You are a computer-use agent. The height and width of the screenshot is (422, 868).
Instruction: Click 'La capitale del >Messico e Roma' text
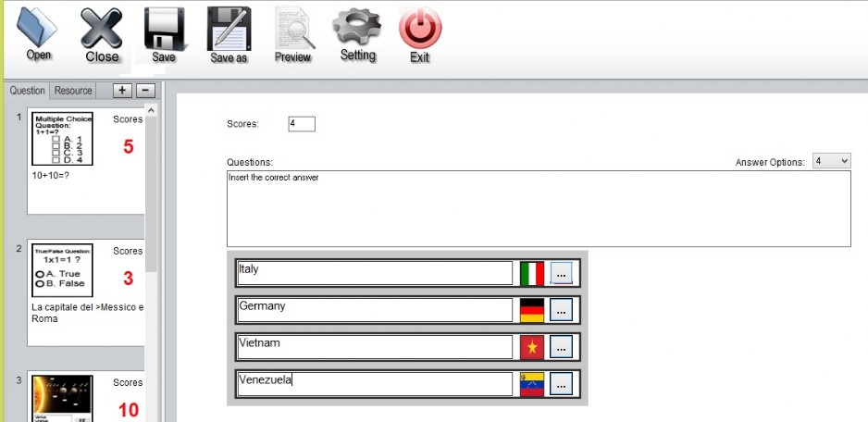click(x=87, y=313)
